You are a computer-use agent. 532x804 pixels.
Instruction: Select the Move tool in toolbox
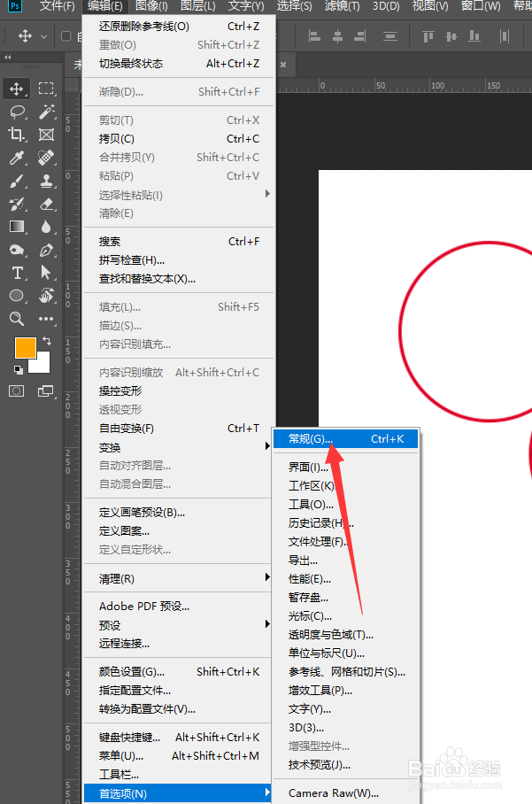pos(17,89)
